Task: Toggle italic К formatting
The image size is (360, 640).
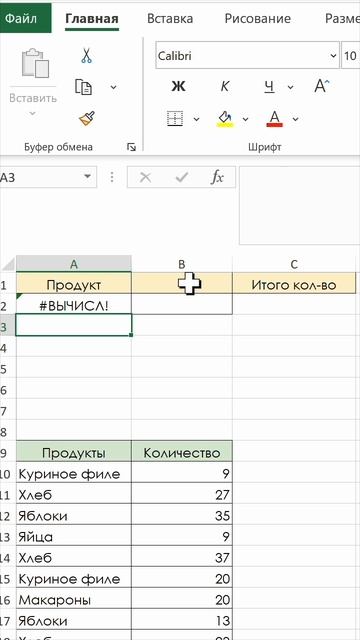Action: point(224,86)
